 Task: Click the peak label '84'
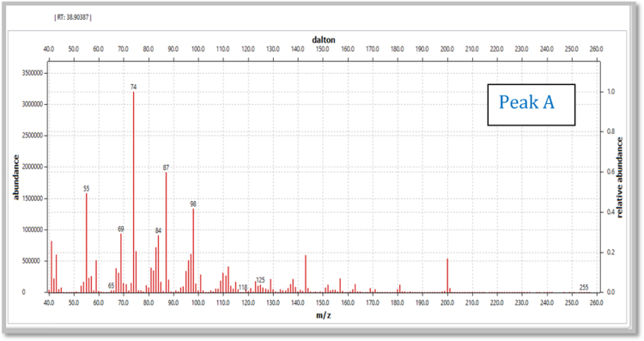tap(159, 230)
